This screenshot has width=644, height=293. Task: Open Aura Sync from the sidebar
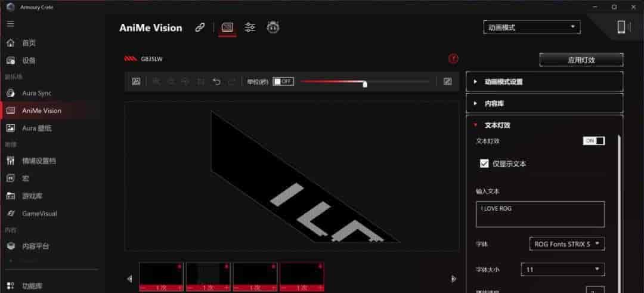point(37,93)
